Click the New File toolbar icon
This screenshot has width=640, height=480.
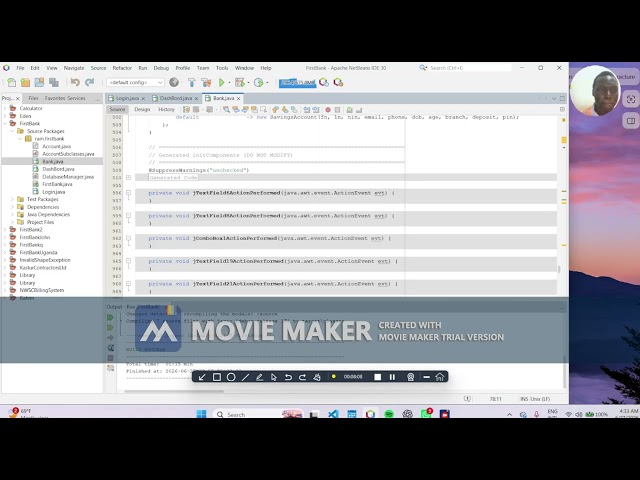tap(11, 82)
